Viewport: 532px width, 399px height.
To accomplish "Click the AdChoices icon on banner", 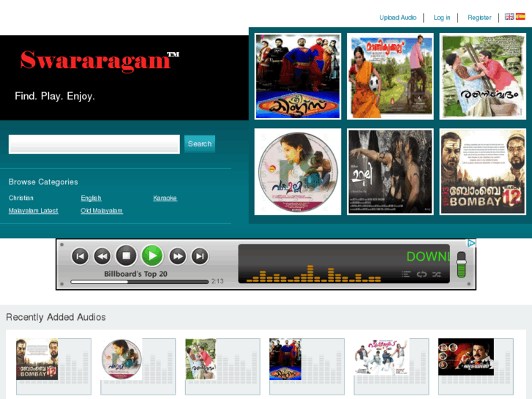I will pyautogui.click(x=471, y=243).
